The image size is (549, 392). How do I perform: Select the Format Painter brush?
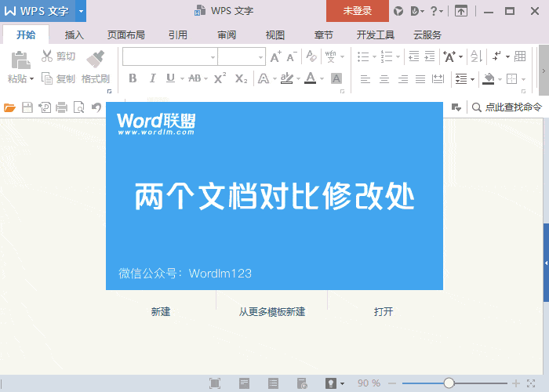[95, 59]
